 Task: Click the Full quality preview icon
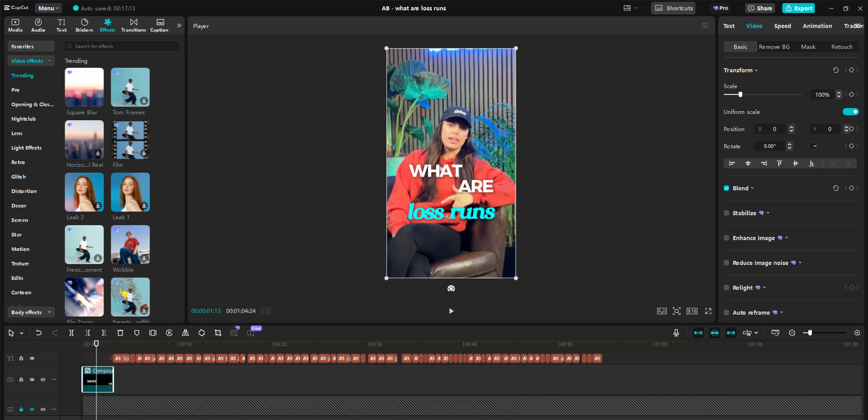click(662, 311)
